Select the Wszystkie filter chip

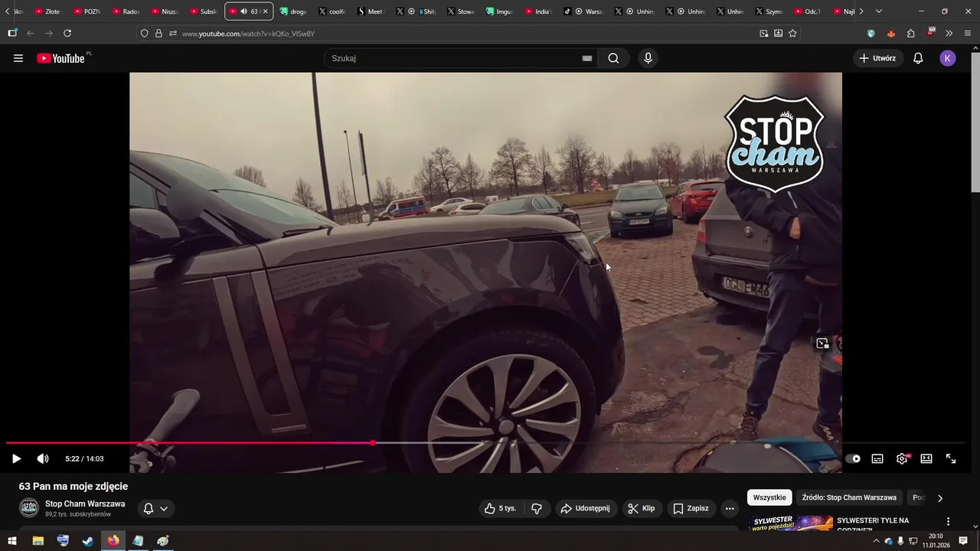coord(769,497)
